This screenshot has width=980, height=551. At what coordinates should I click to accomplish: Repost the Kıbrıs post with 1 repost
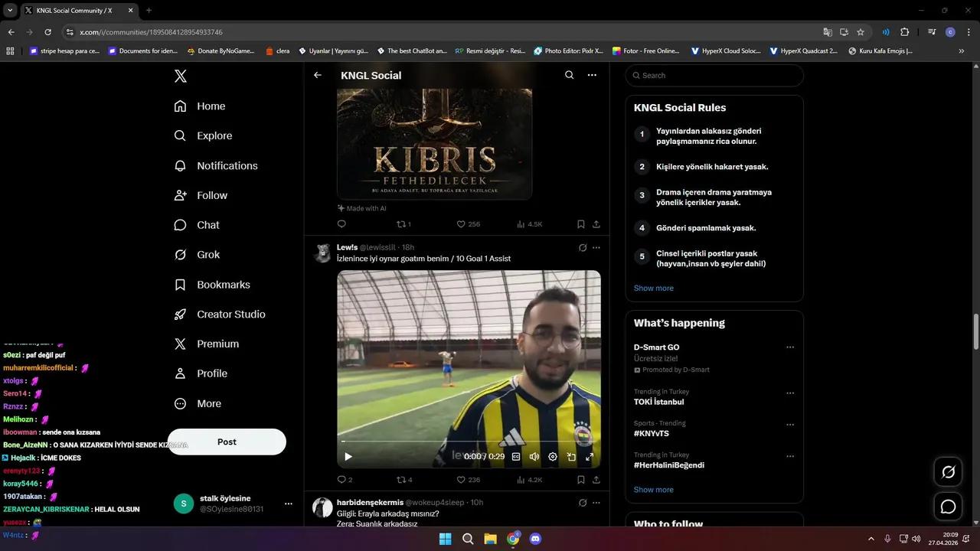click(403, 224)
